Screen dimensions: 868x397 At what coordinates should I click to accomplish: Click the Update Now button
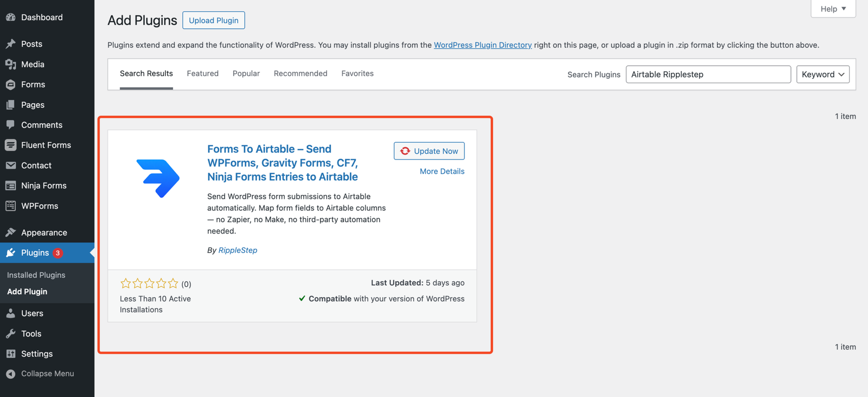pyautogui.click(x=429, y=151)
